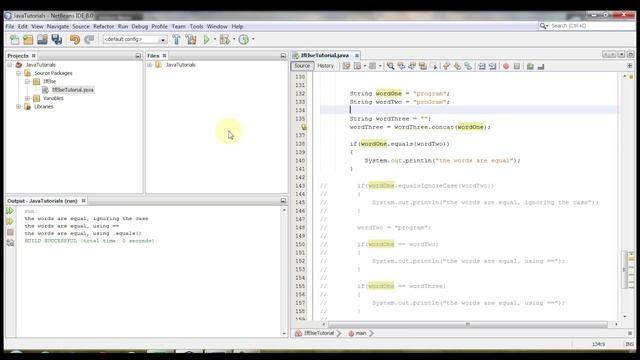Viewport: 640px width, 360px height.
Task: Click the Find Selection magnifier icon in editor toolbar
Action: (391, 66)
